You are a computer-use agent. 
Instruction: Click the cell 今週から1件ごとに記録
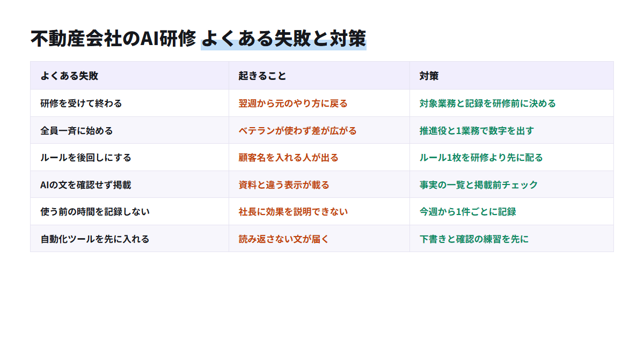(x=511, y=211)
